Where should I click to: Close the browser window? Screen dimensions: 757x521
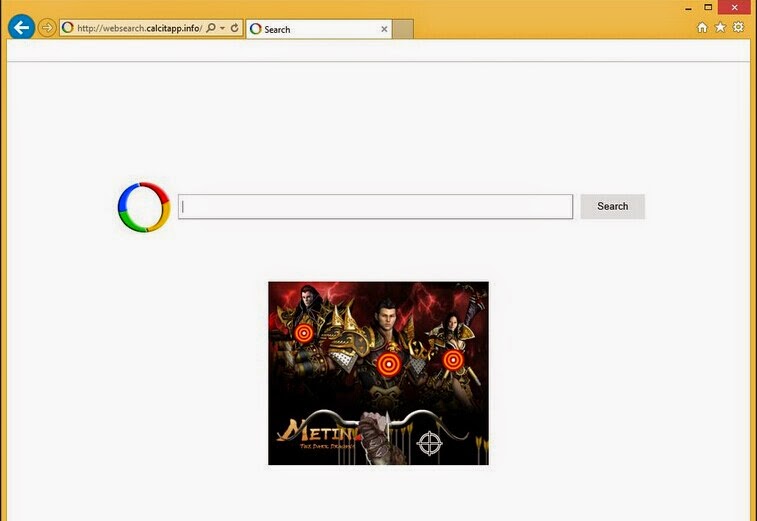tap(735, 7)
